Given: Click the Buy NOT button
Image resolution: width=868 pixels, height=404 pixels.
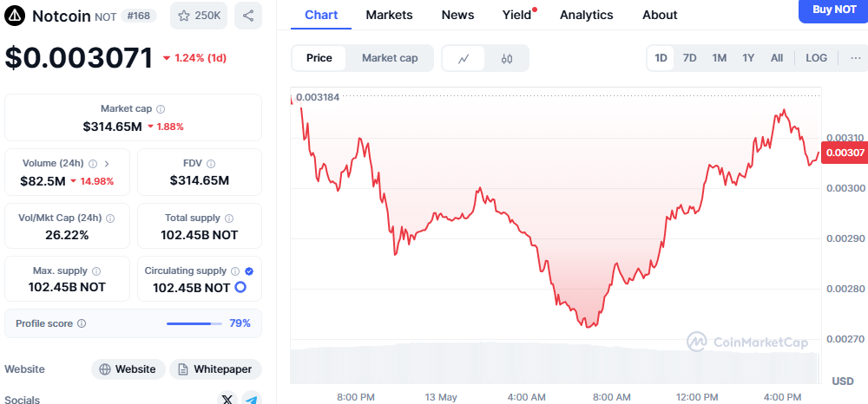Looking at the screenshot, I should [x=833, y=10].
